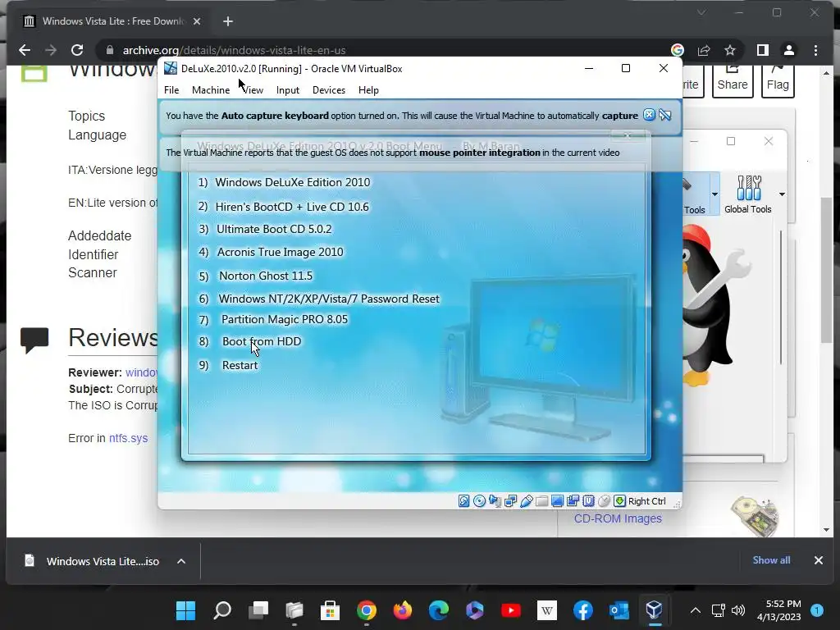Screen dimensions: 840x630
Task: Open taskbar Search
Action: pos(222,610)
